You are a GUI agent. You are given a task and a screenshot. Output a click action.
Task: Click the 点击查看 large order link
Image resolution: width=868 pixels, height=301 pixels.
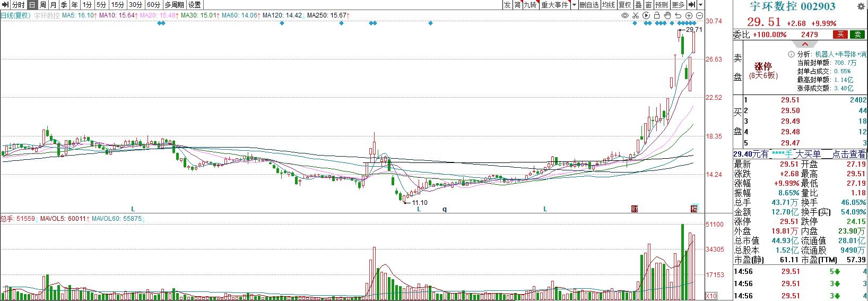coord(849,154)
